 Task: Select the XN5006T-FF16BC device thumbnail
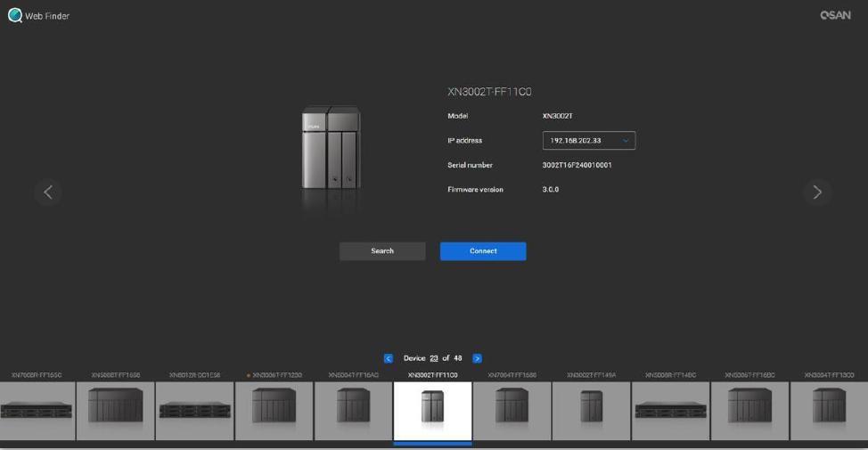click(x=749, y=410)
